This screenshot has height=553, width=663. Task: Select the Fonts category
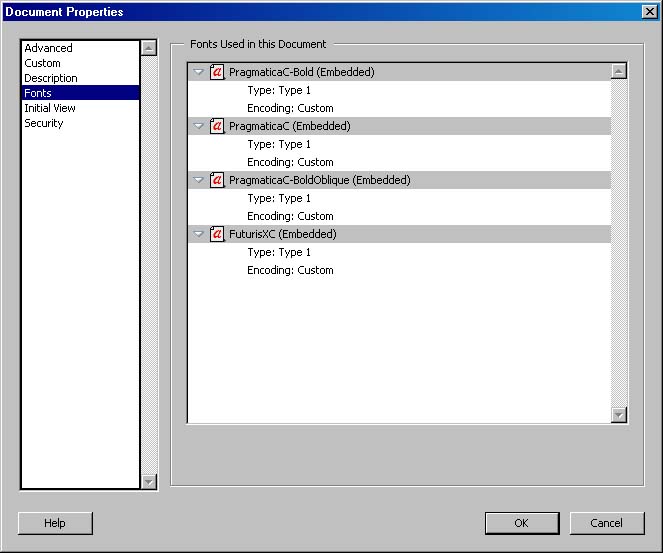click(80, 93)
